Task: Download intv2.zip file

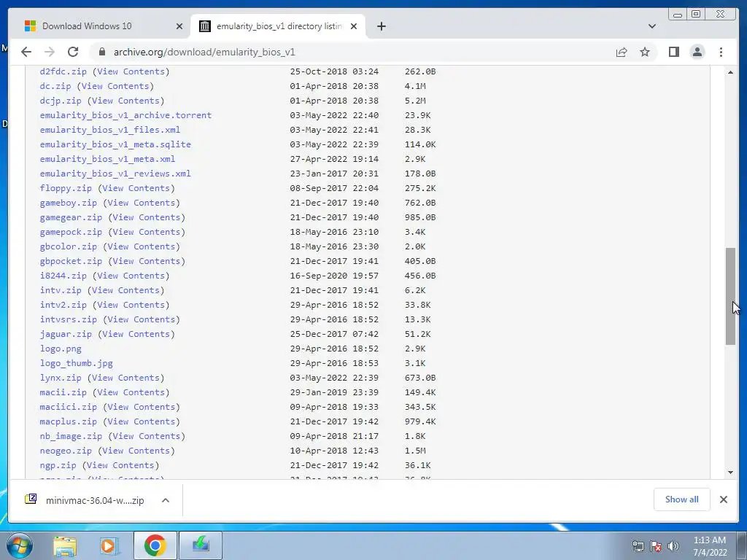Action: click(x=63, y=305)
